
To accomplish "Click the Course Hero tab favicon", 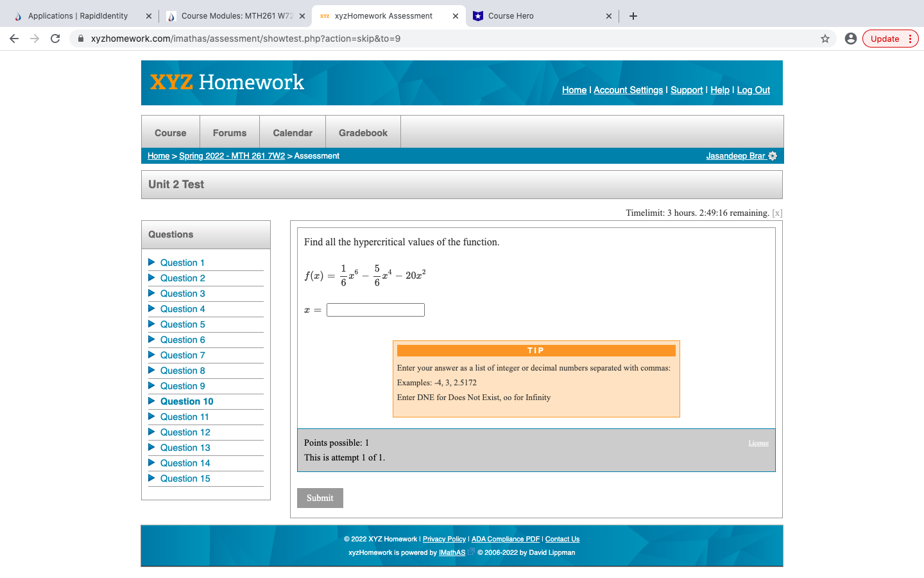I will [x=478, y=15].
